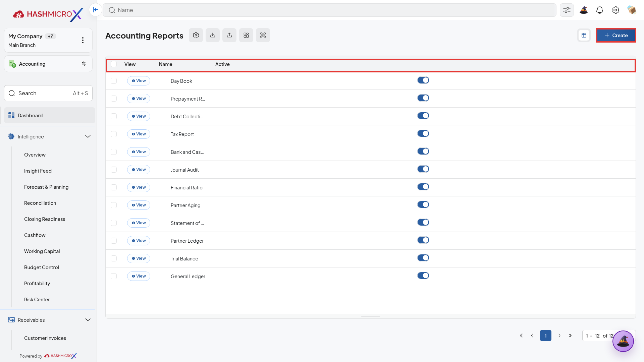The image size is (644, 362).
Task: Open settings gear in top bar
Action: tap(616, 10)
